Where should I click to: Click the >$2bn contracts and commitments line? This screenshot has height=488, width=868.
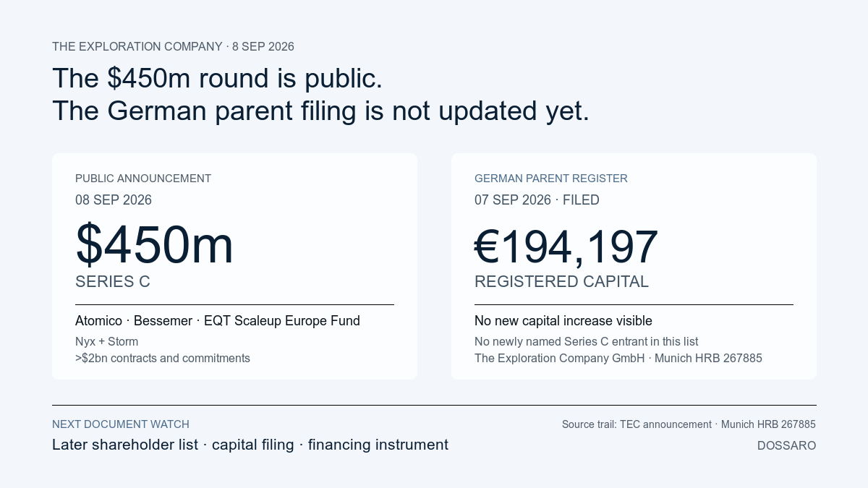point(163,358)
